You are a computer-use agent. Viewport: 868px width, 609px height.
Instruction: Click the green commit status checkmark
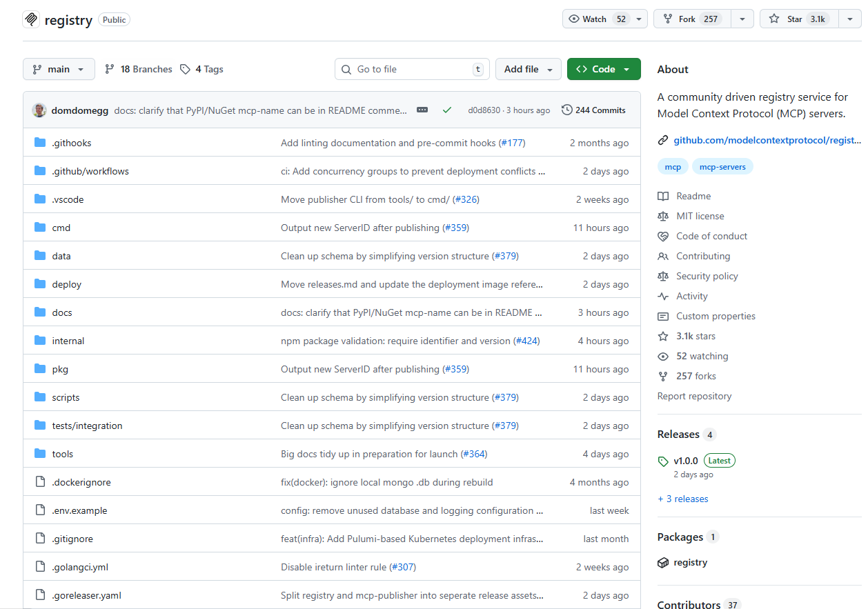pos(447,110)
